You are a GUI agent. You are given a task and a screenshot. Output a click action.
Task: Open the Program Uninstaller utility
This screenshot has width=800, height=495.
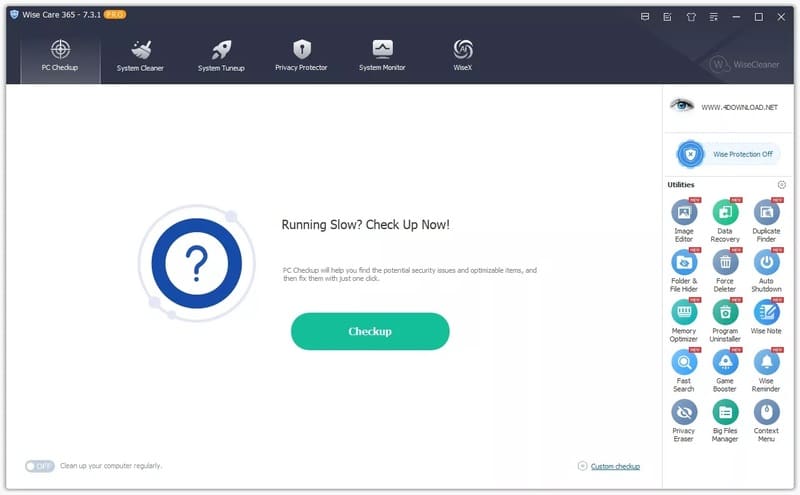coord(725,320)
